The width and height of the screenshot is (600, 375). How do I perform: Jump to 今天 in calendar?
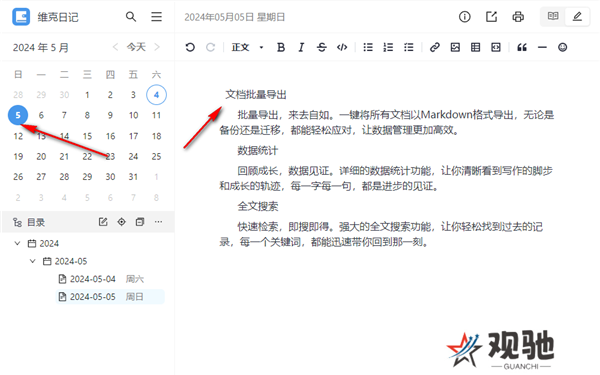[136, 47]
